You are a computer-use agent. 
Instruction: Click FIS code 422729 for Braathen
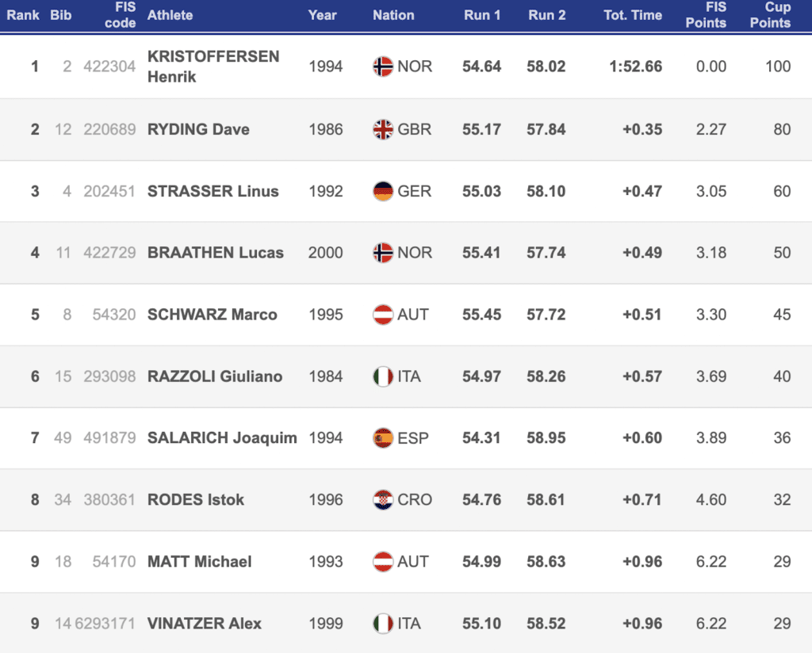click(x=109, y=253)
